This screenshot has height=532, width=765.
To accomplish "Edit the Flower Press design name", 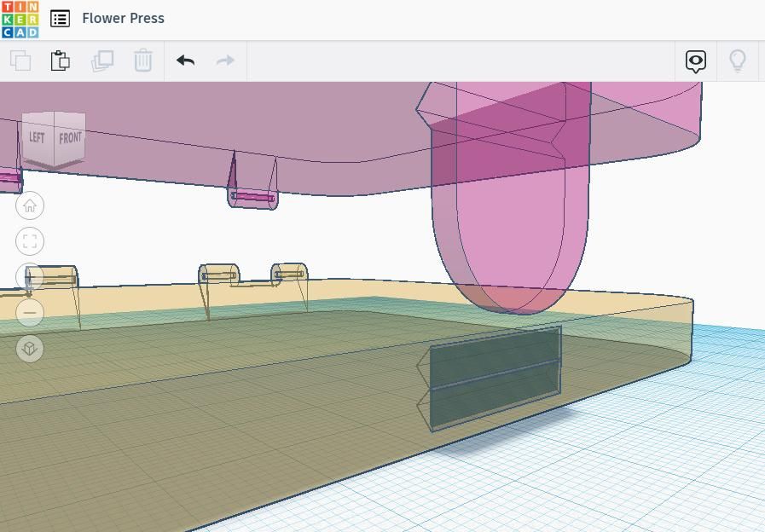I will 123,19.
